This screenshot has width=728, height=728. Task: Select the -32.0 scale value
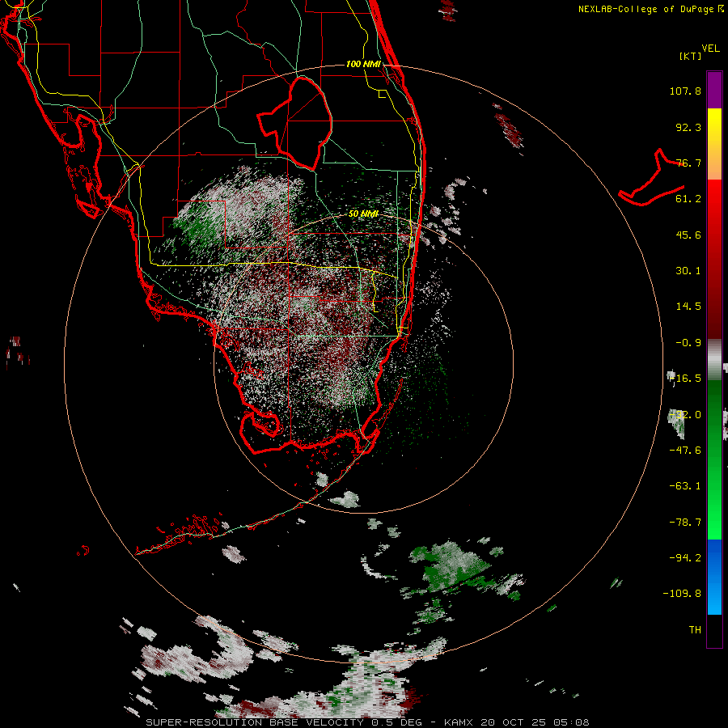pyautogui.click(x=685, y=415)
